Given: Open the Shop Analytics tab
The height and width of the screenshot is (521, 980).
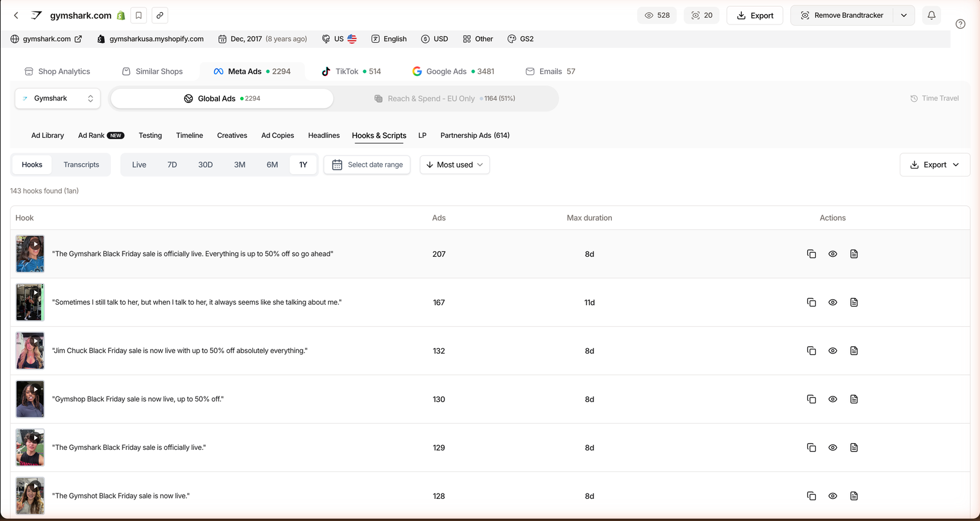Looking at the screenshot, I should pyautogui.click(x=57, y=71).
